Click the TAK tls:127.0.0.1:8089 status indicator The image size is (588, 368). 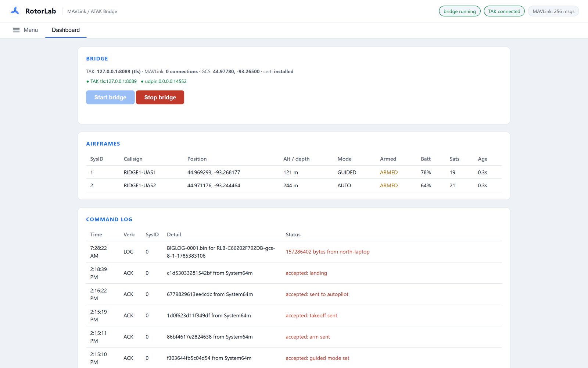(111, 81)
